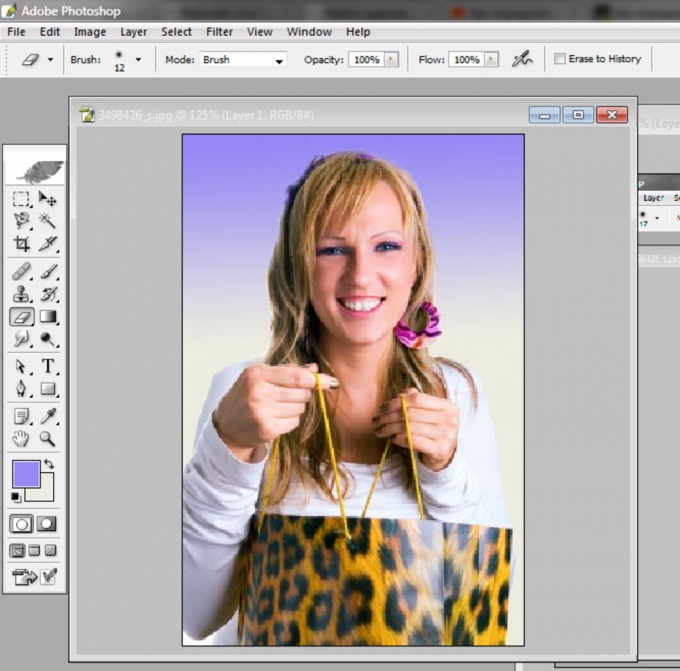Select the Eyedropper tool
Image resolution: width=680 pixels, height=671 pixels.
(48, 416)
